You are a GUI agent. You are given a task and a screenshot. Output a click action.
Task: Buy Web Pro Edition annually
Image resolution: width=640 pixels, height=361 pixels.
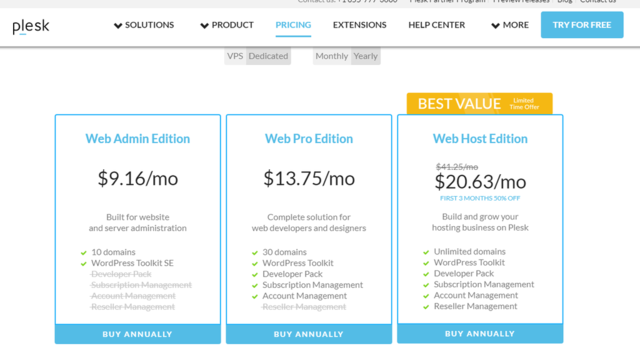pos(309,334)
